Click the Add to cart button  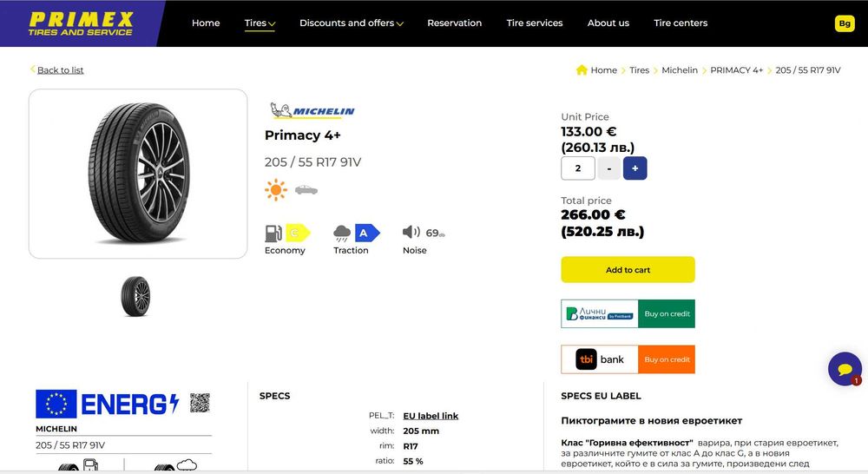pyautogui.click(x=628, y=270)
